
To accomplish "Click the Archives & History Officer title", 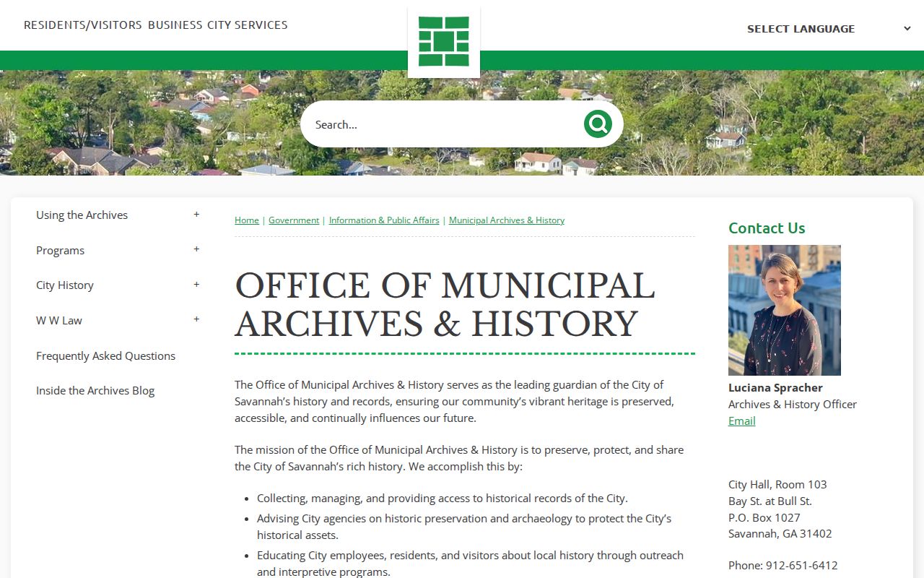I will tap(793, 405).
